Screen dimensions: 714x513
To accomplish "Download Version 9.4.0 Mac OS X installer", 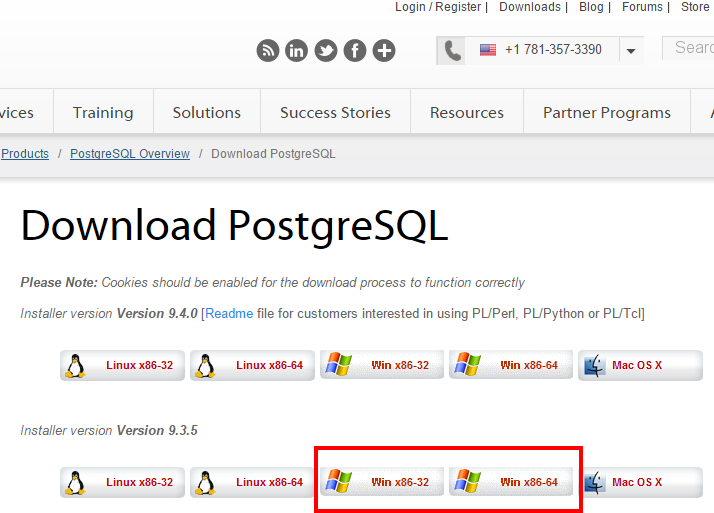I will [640, 365].
